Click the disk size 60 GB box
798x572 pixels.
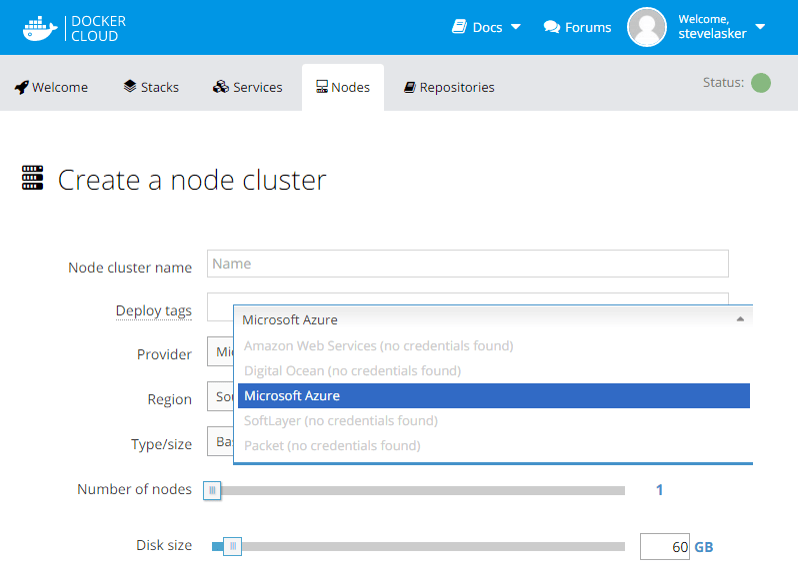pyautogui.click(x=665, y=547)
